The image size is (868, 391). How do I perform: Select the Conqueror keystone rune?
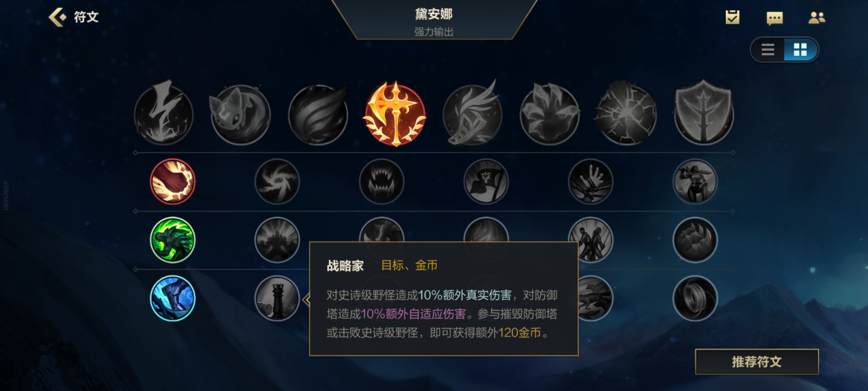point(395,114)
